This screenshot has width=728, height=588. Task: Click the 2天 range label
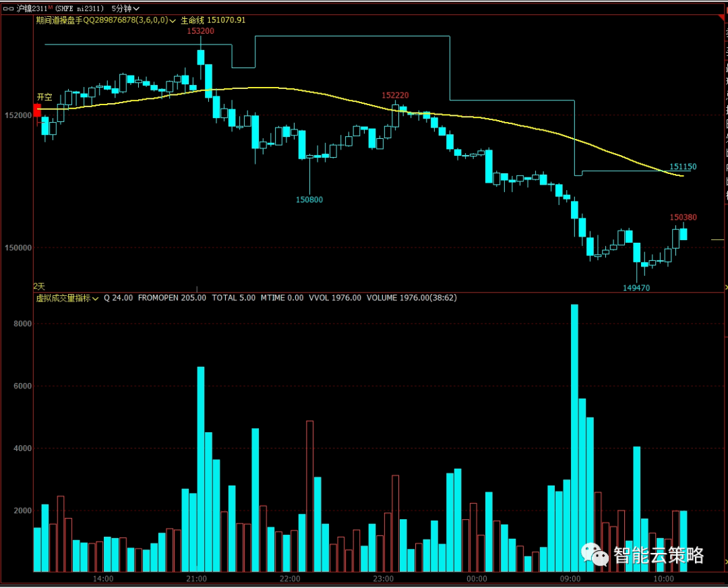coord(39,287)
